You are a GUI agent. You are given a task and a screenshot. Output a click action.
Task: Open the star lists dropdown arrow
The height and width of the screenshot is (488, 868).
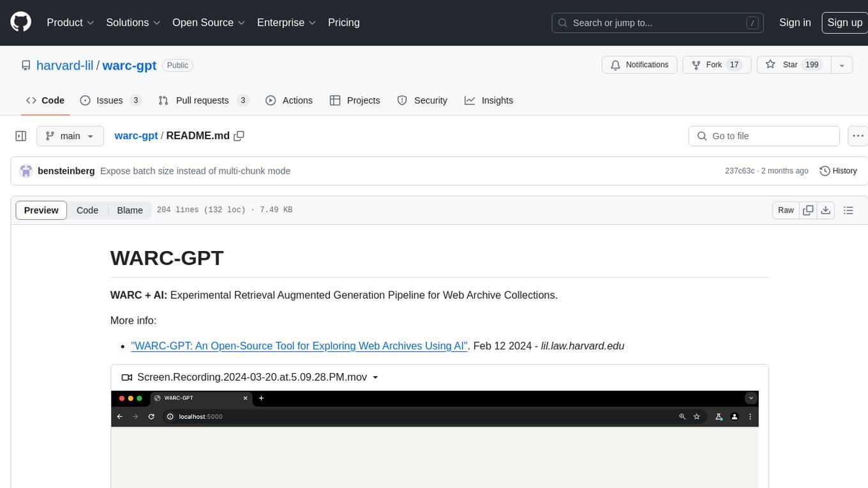click(842, 65)
